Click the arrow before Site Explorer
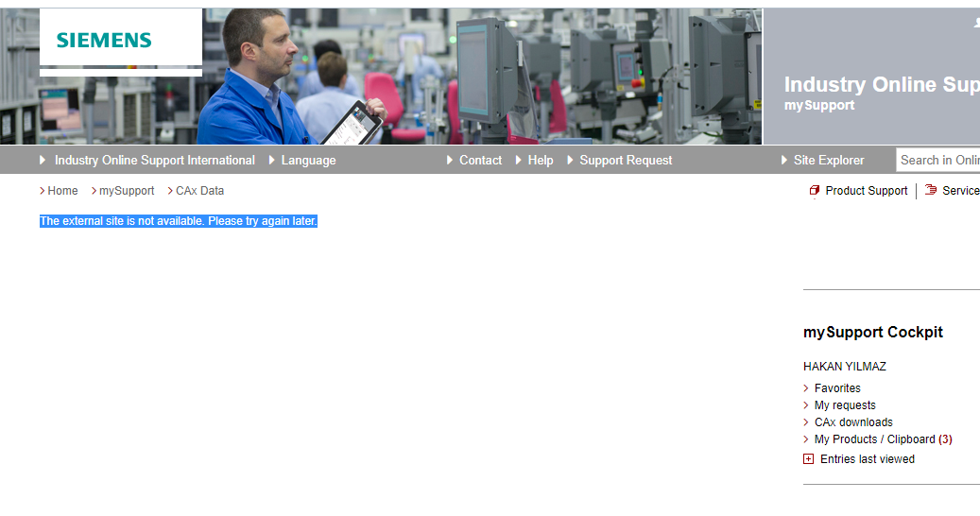 pyautogui.click(x=784, y=160)
